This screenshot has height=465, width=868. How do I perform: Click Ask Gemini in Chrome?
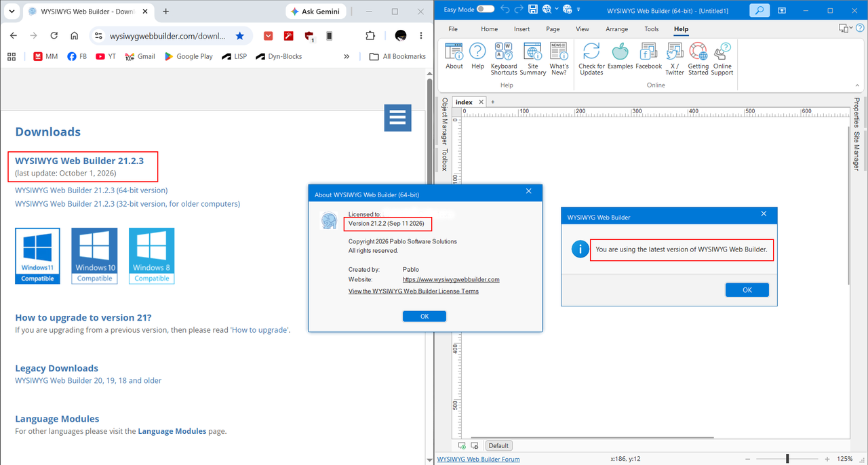click(x=317, y=12)
